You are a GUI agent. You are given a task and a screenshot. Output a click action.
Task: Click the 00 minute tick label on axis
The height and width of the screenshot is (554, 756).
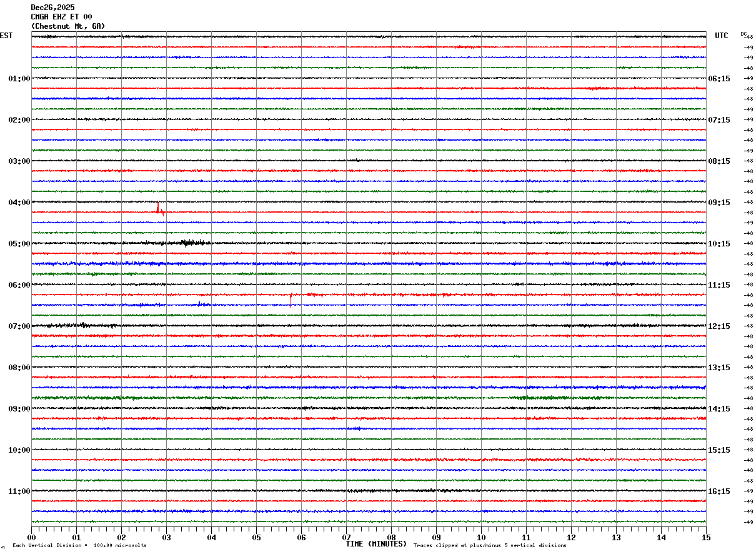[32, 537]
